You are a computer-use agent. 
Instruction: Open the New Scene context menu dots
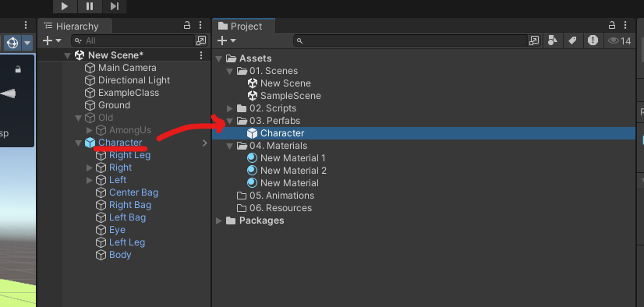point(201,55)
